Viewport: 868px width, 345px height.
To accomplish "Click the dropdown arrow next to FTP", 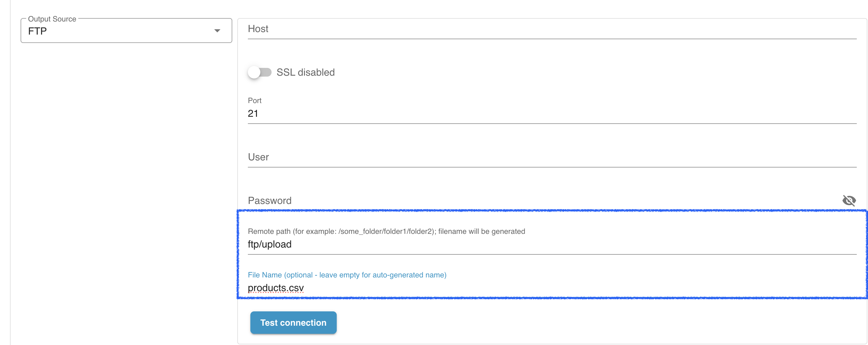I will pyautogui.click(x=217, y=31).
